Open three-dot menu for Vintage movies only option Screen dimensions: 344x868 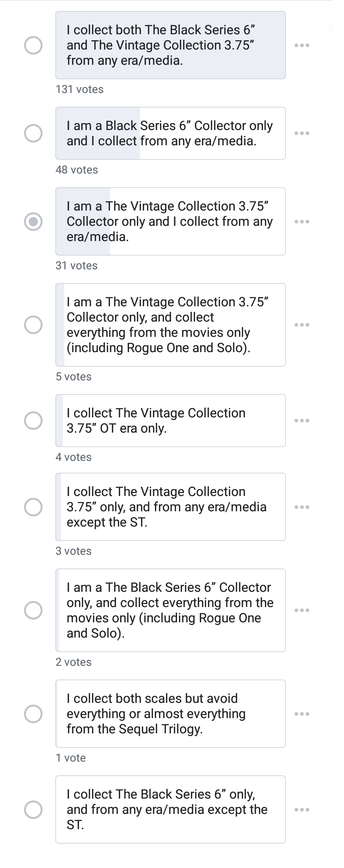(x=301, y=325)
